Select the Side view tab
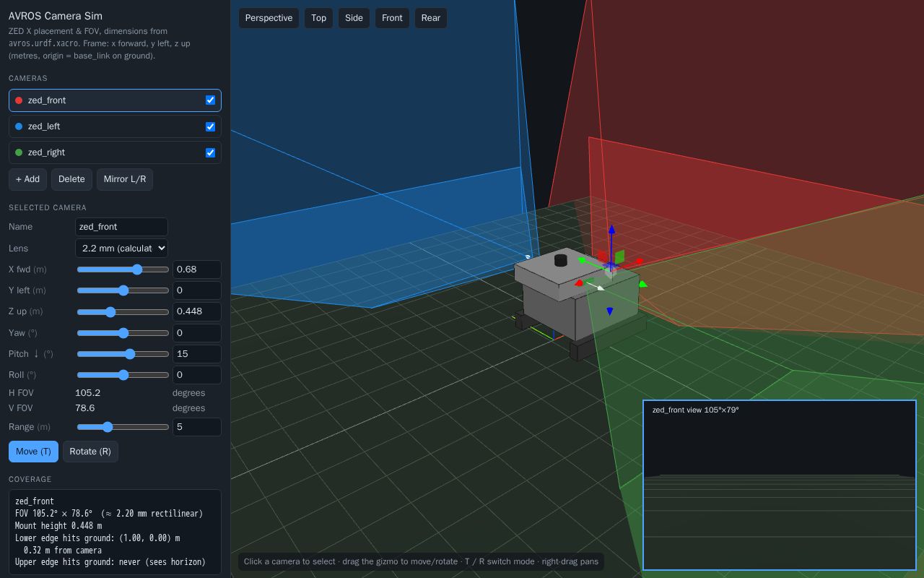924x578 pixels. [354, 18]
